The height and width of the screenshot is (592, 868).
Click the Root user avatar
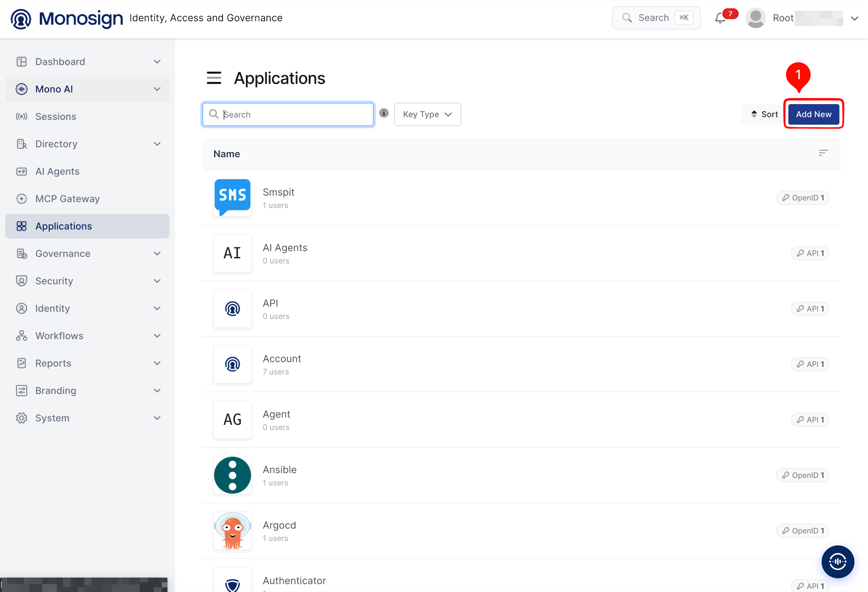[x=755, y=18]
